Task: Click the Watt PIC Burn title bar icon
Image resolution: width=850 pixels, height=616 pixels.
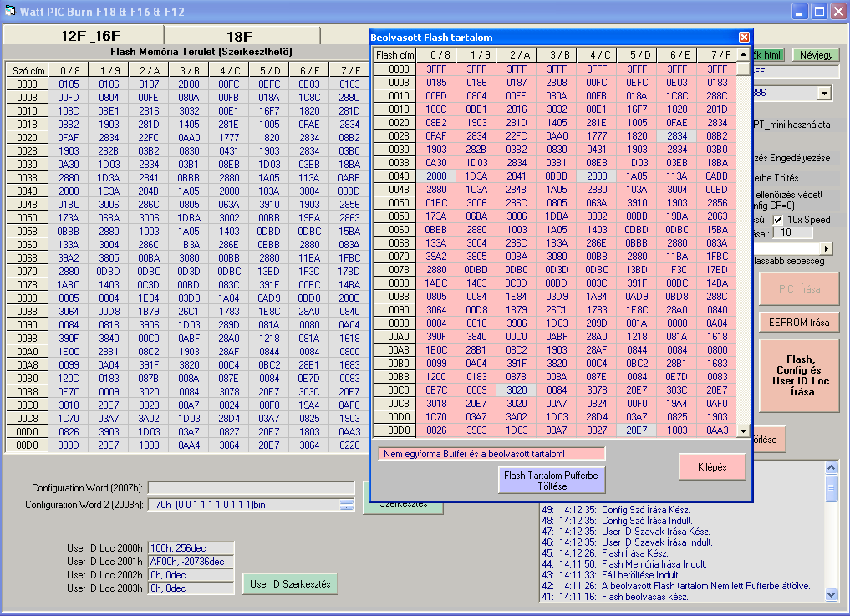Action: tap(10, 11)
